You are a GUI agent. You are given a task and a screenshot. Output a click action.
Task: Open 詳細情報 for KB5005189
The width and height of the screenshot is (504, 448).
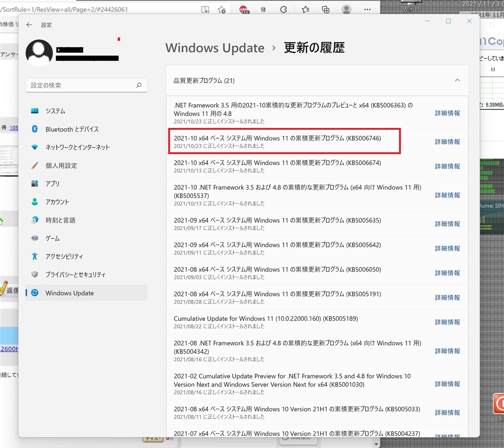tap(447, 322)
